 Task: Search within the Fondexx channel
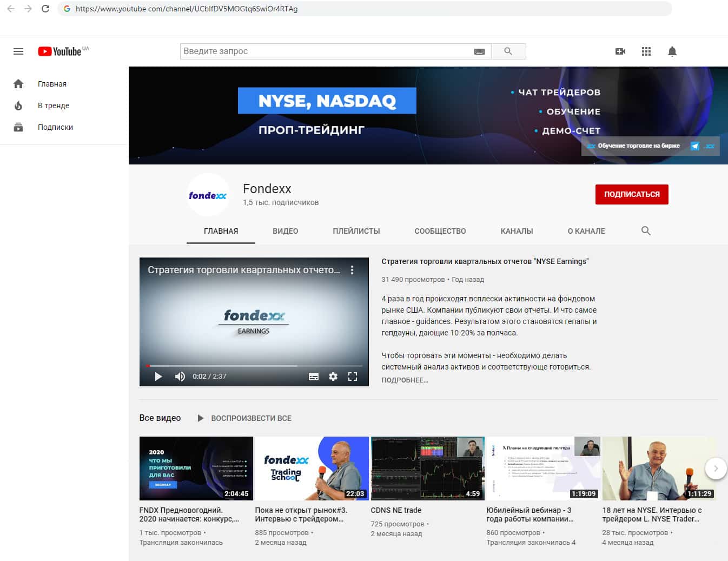click(646, 231)
